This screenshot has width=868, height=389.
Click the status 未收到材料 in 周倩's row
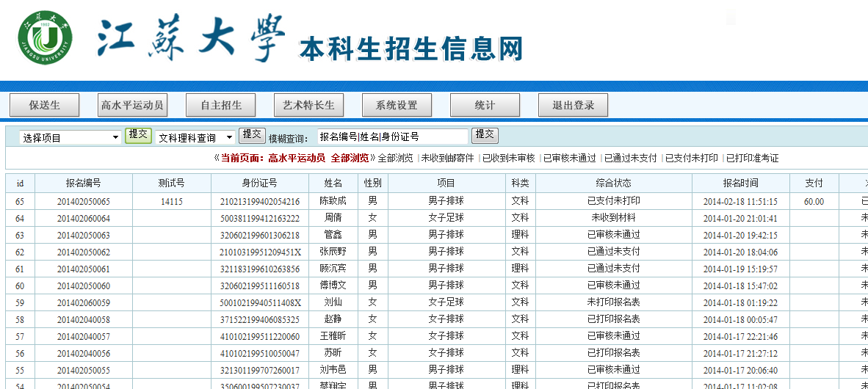coord(613,218)
